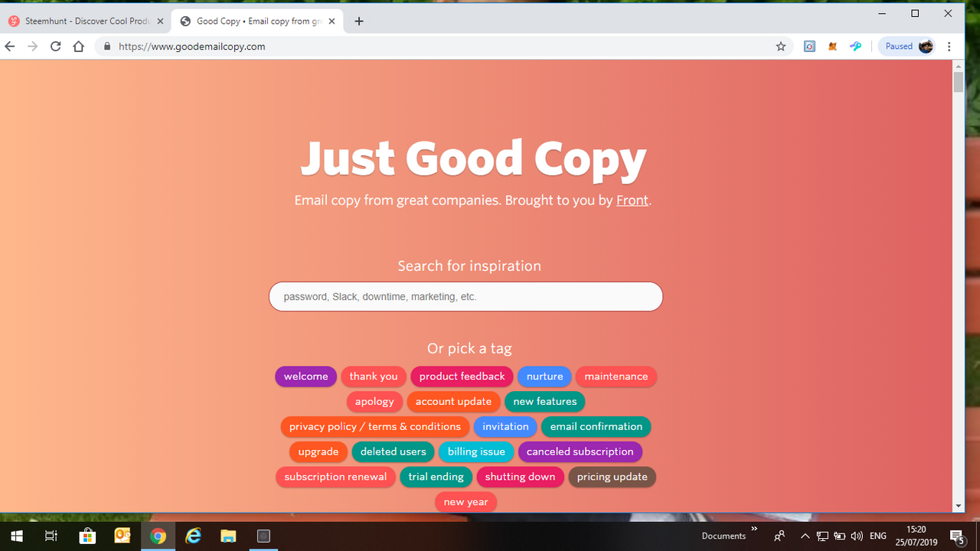Click the Chrome taskbar icon
This screenshot has height=551, width=980.
click(x=158, y=536)
